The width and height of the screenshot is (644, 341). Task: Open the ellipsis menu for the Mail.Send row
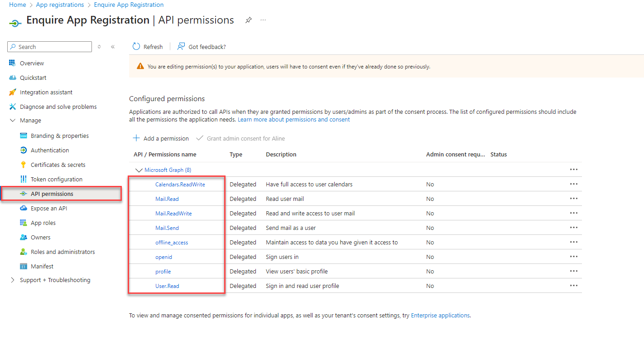point(574,228)
